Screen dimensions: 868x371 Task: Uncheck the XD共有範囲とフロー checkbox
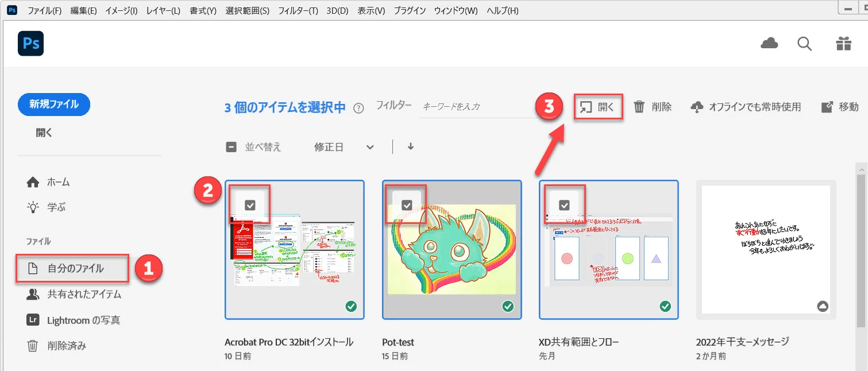point(564,204)
